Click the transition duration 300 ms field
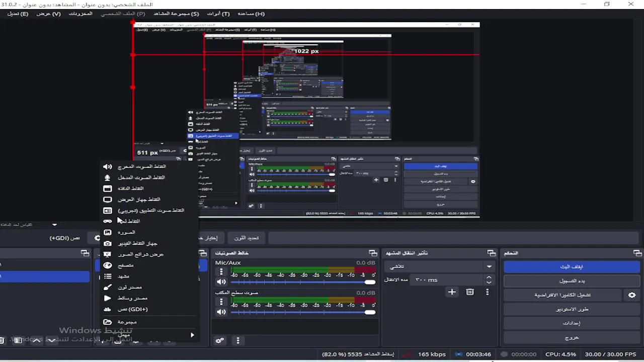This screenshot has width=644, height=362. tap(446, 280)
